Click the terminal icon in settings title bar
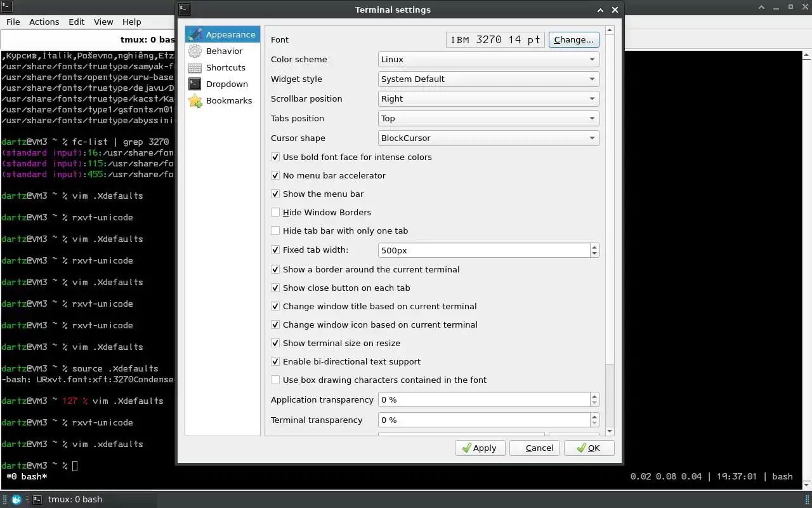This screenshot has height=508, width=812. click(185, 10)
